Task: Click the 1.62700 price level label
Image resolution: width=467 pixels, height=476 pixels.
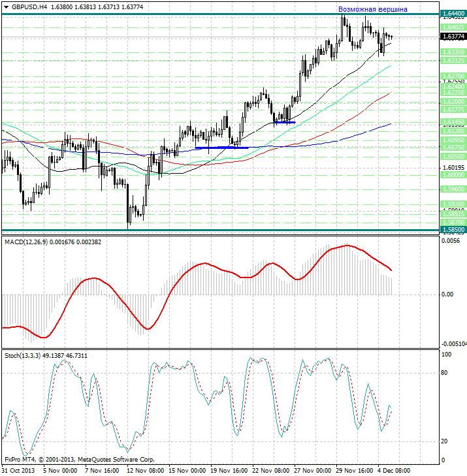Action: click(453, 76)
